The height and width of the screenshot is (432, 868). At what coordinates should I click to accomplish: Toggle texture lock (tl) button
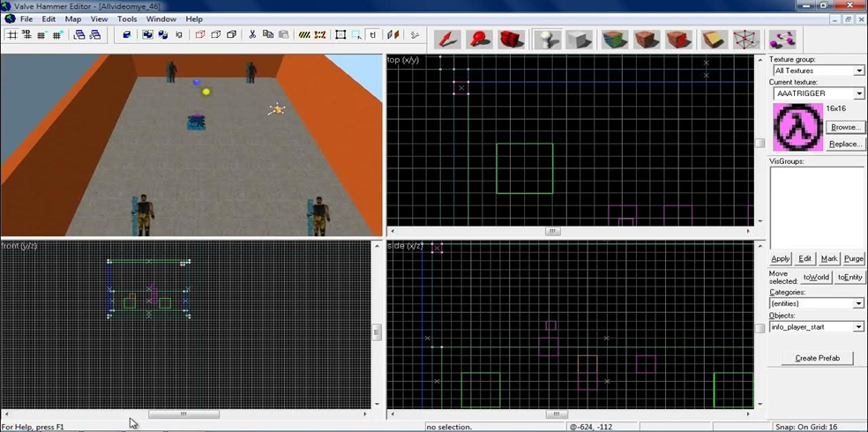click(373, 35)
